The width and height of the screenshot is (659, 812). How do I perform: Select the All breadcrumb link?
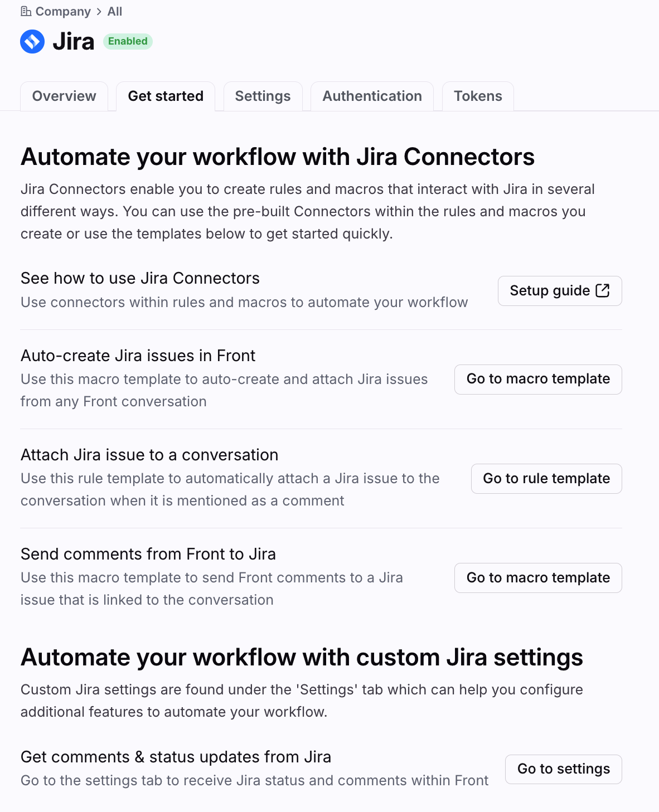(115, 12)
